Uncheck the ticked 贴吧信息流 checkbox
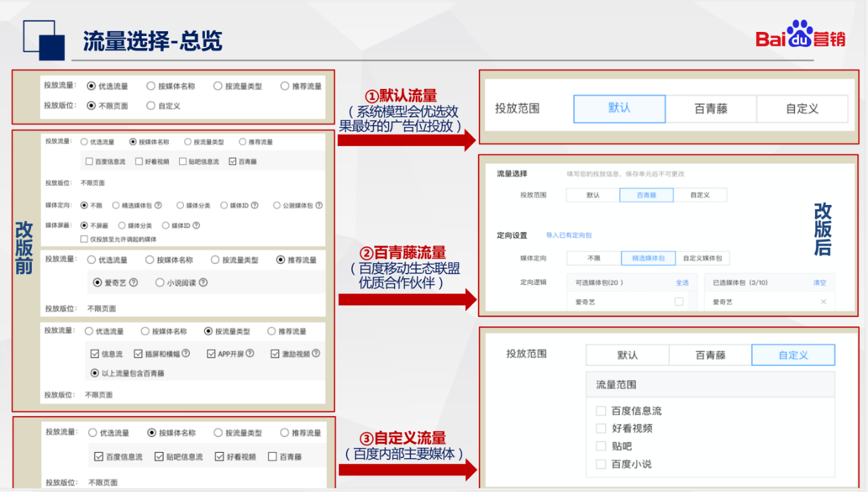 pos(159,457)
